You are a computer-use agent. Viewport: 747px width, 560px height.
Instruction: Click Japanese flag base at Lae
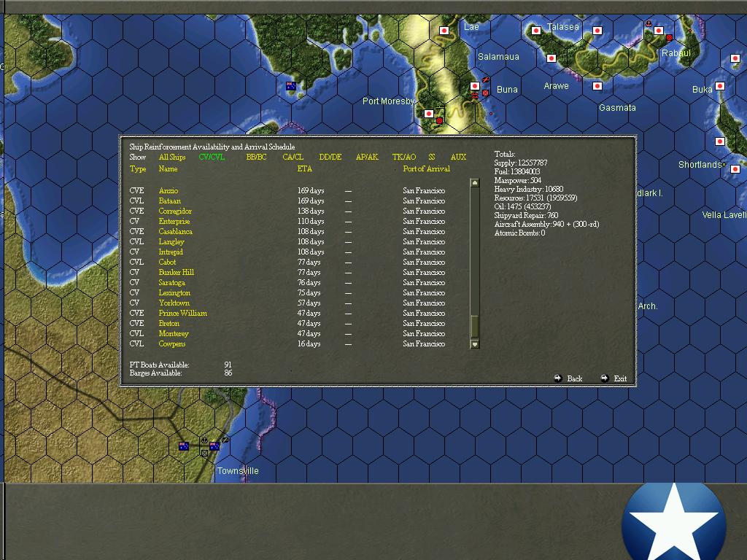click(x=444, y=31)
